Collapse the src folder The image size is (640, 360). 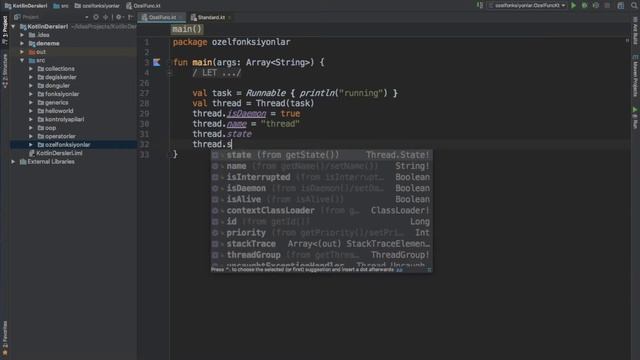pyautogui.click(x=22, y=60)
